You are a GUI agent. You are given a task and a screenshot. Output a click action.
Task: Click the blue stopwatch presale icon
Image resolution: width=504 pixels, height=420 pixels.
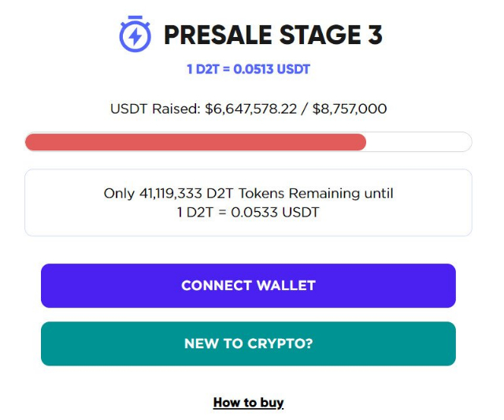(135, 34)
